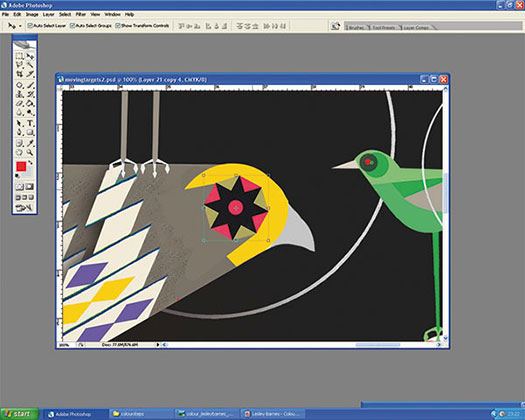Select the Paint Bucket tool
Screen dimensions: 525x420
[30, 103]
